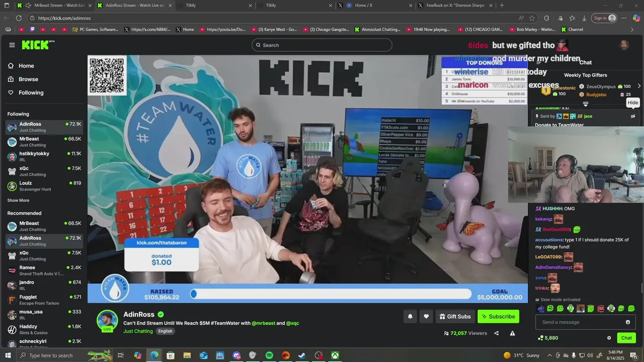The width and height of the screenshot is (644, 362).
Task: Switch to the FearBuck on X browser tab
Action: (455, 6)
